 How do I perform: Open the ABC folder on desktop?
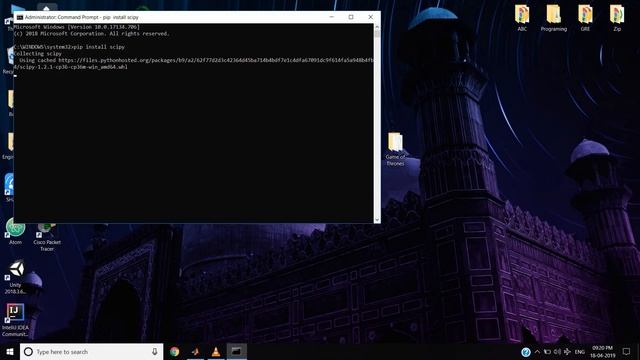click(x=522, y=18)
